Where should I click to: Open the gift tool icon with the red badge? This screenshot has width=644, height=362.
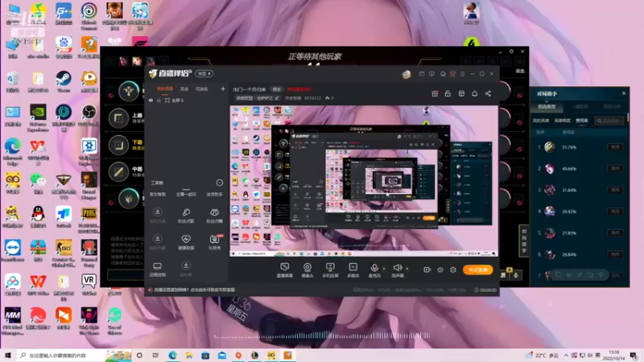[214, 242]
